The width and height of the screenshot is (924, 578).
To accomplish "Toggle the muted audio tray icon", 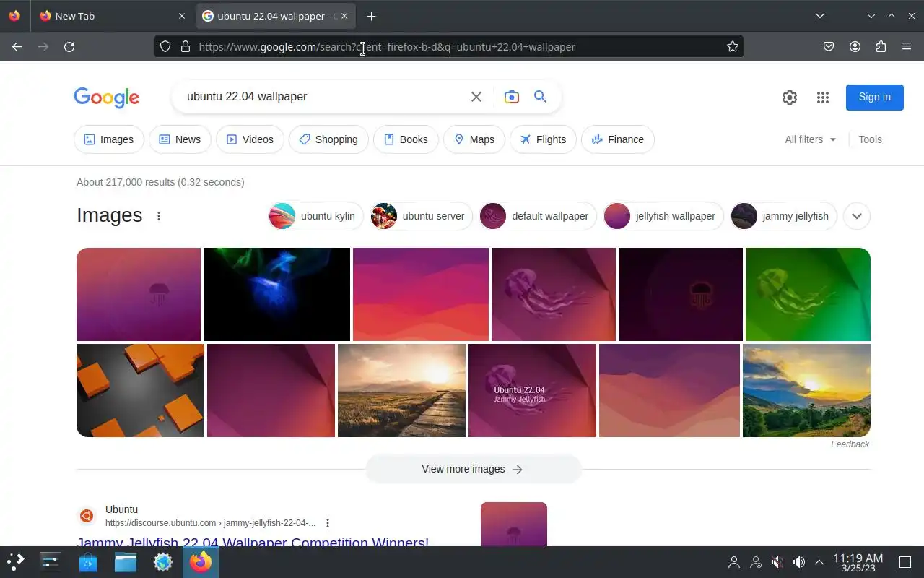I will [x=777, y=562].
